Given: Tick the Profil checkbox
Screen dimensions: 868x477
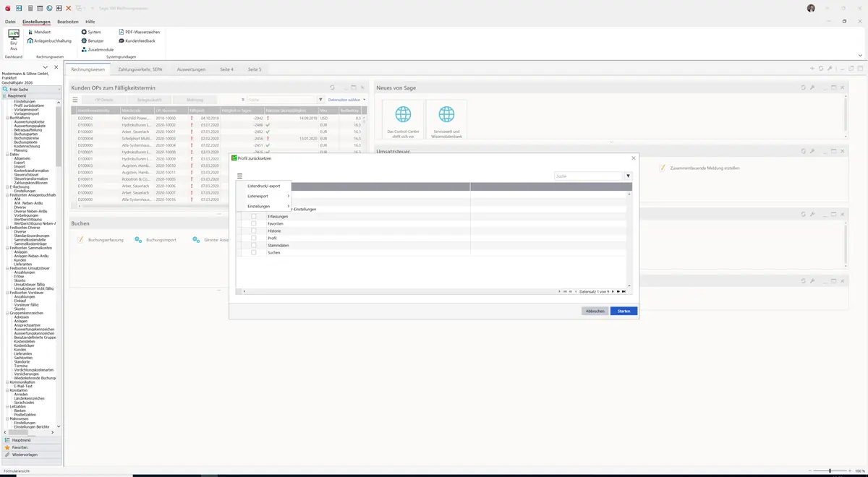Looking at the screenshot, I should (254, 239).
